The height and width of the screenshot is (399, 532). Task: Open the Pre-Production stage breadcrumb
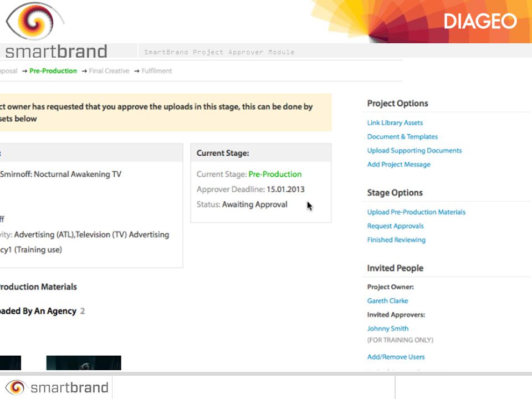pos(53,71)
